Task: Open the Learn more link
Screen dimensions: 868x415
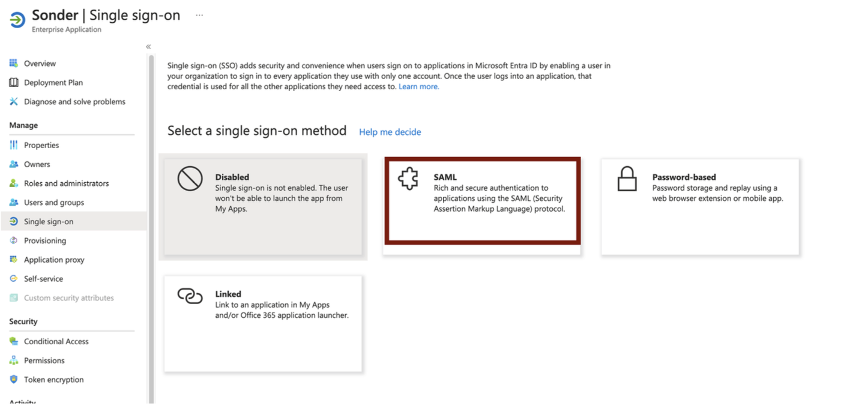Action: [418, 86]
